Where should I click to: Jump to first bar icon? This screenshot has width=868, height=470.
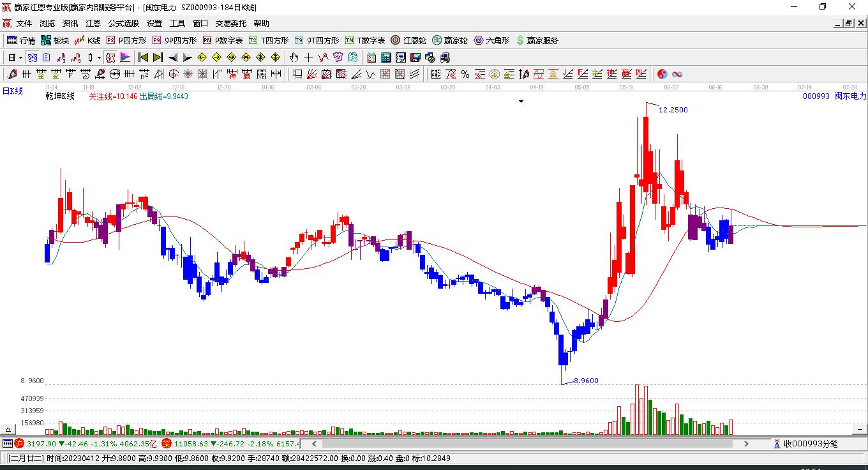click(144, 57)
